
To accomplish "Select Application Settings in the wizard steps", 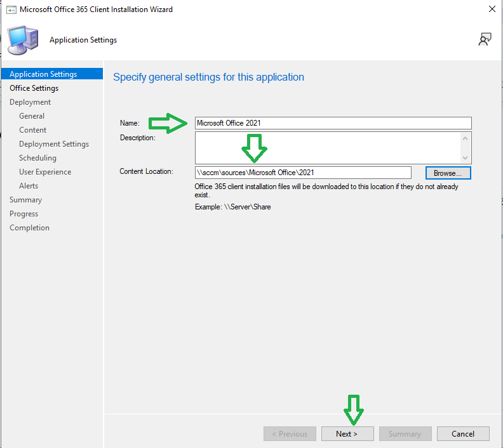I will coord(52,74).
